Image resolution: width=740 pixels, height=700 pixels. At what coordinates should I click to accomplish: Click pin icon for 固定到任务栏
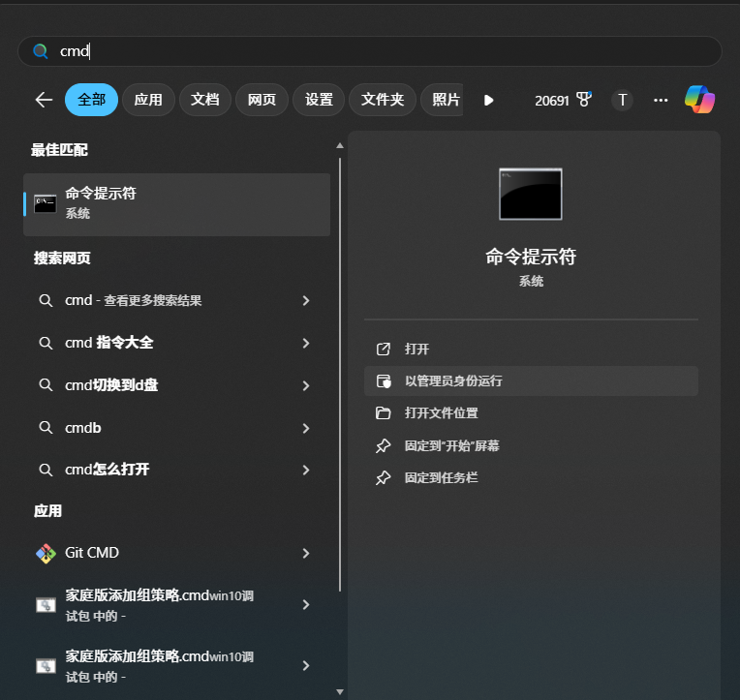(384, 478)
